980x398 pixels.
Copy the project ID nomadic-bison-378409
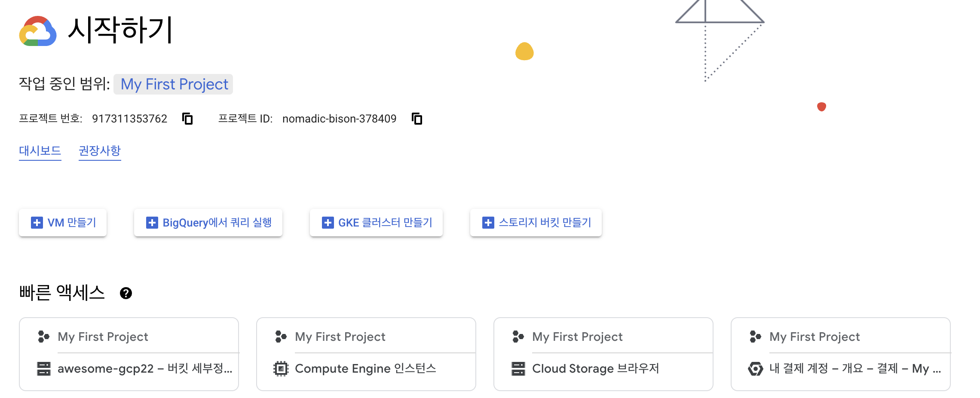417,119
